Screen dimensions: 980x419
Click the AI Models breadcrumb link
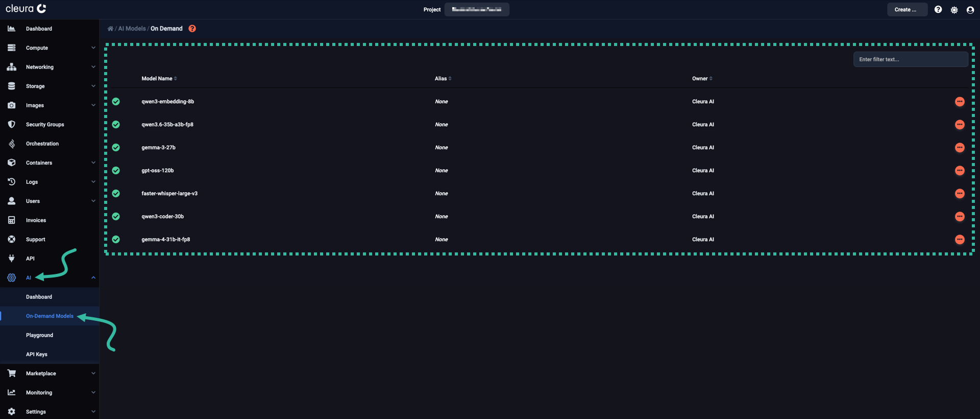pos(132,29)
